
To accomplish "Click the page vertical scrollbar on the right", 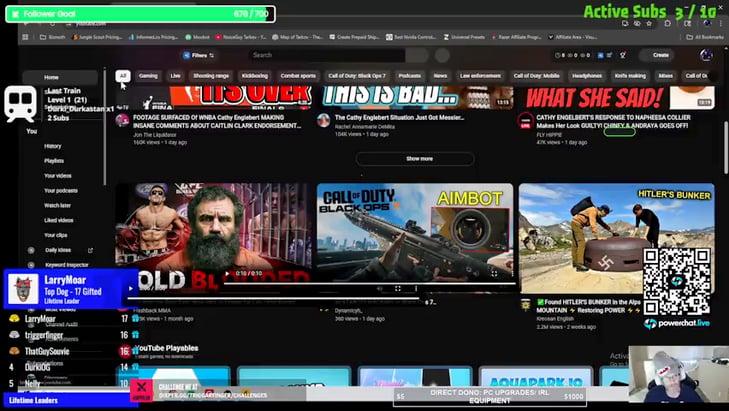I will pos(725,147).
